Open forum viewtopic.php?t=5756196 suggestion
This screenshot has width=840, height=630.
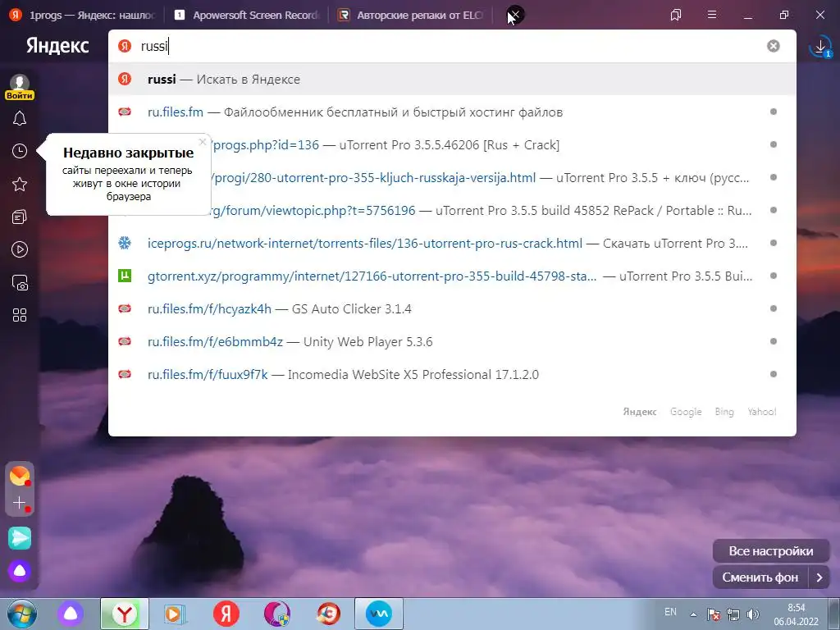(452, 210)
